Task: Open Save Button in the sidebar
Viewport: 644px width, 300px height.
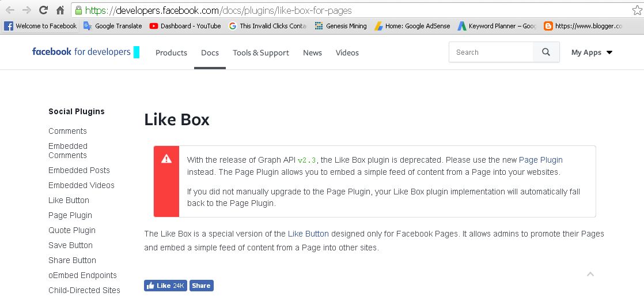Action: 71,245
